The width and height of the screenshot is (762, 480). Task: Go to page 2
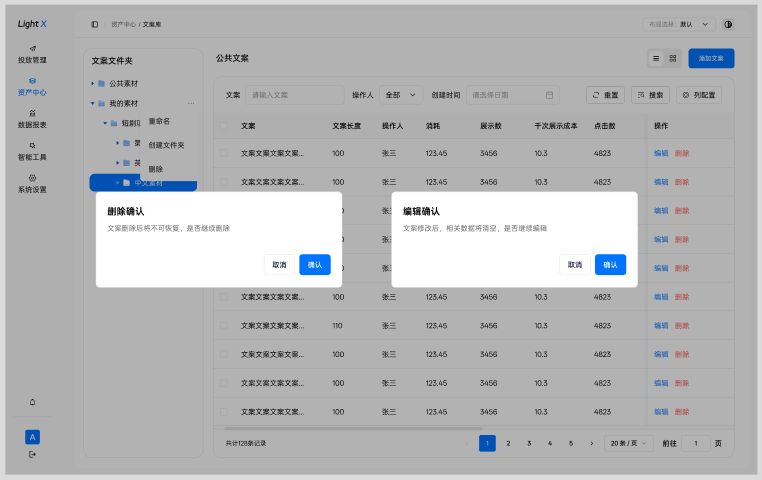pos(508,443)
